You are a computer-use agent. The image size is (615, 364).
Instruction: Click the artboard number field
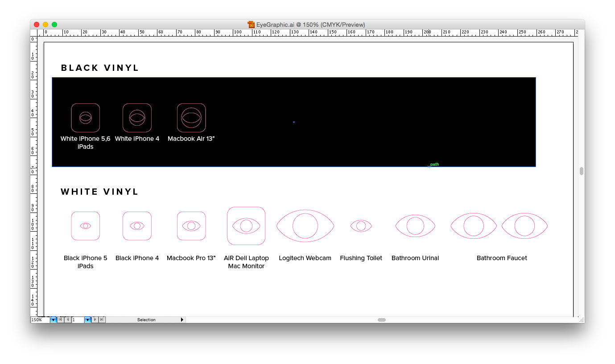(78, 320)
